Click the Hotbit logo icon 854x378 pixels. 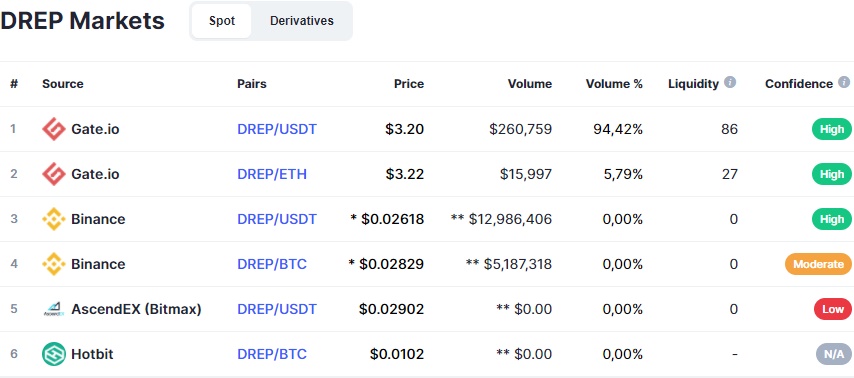point(54,354)
